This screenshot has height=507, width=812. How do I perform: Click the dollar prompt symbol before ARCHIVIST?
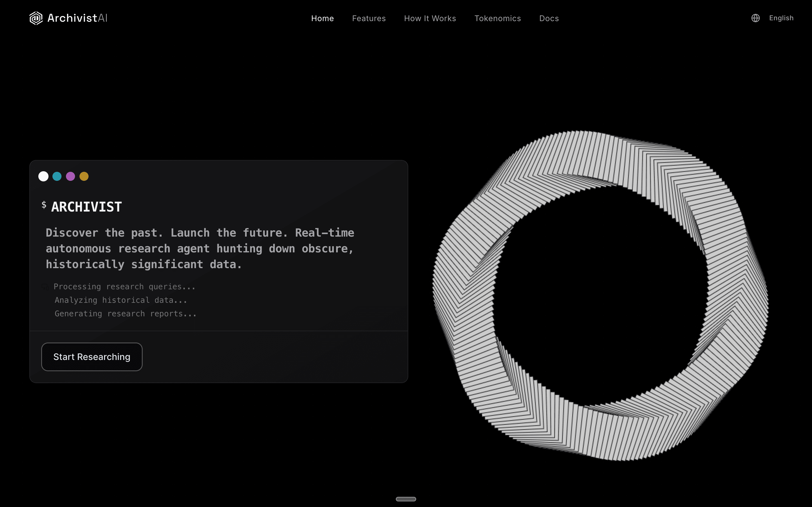[44, 205]
